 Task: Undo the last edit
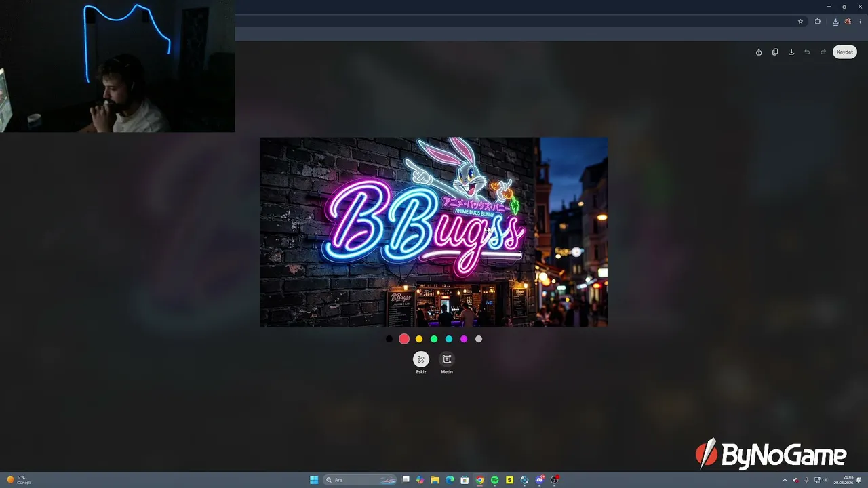[807, 52]
